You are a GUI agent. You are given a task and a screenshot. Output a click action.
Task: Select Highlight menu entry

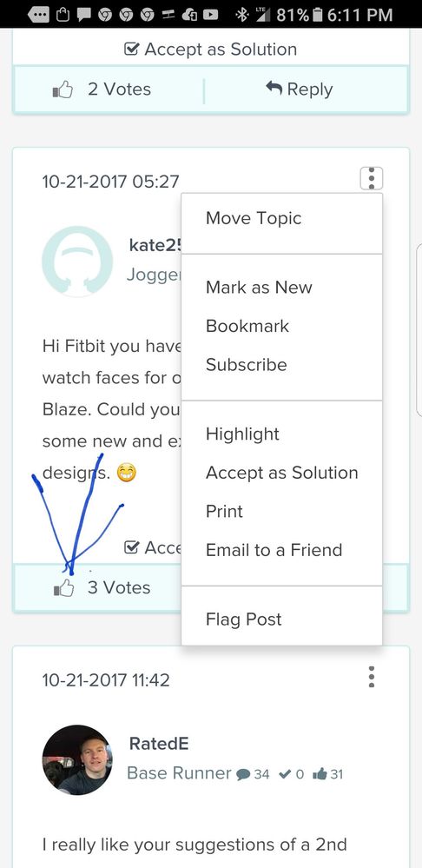click(242, 434)
